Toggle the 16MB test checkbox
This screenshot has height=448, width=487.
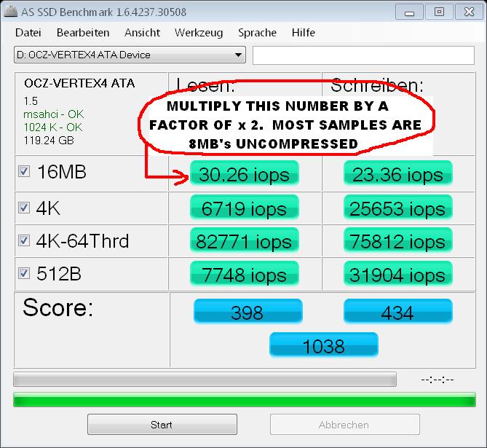point(24,171)
